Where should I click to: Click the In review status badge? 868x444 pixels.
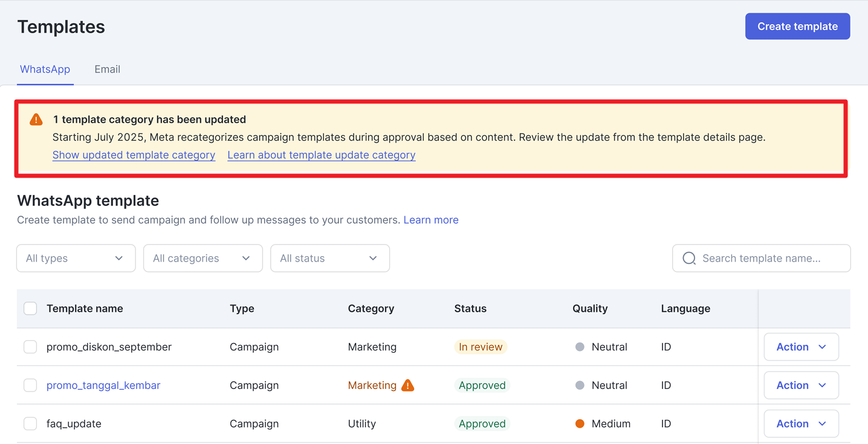pyautogui.click(x=480, y=347)
